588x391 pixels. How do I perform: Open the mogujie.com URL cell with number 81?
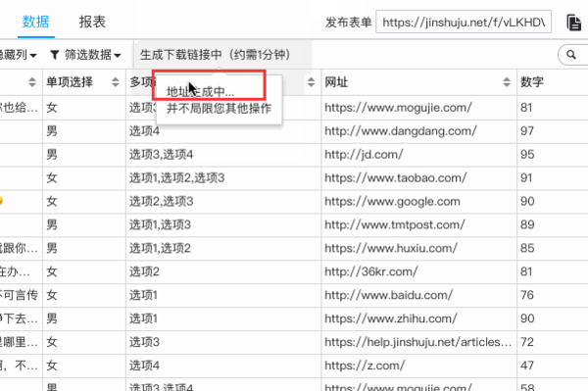[418, 108]
